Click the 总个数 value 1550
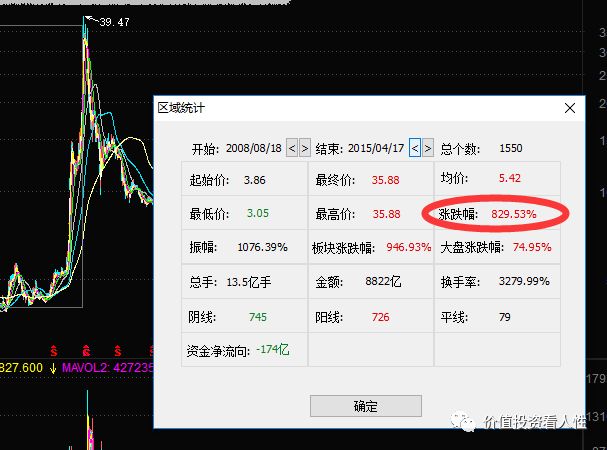 [x=511, y=148]
